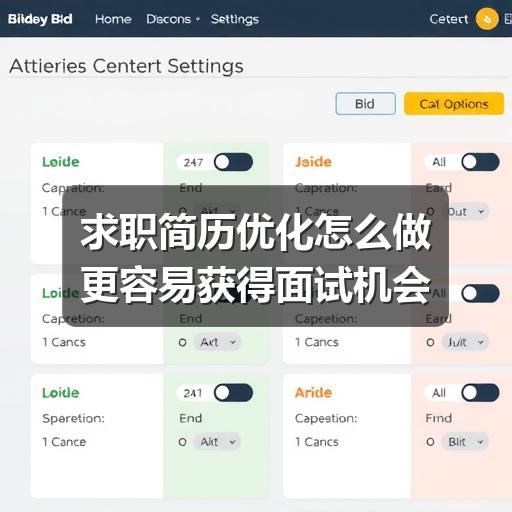Image resolution: width=512 pixels, height=512 pixels.
Task: Click the 247 badge label
Action: point(193,162)
